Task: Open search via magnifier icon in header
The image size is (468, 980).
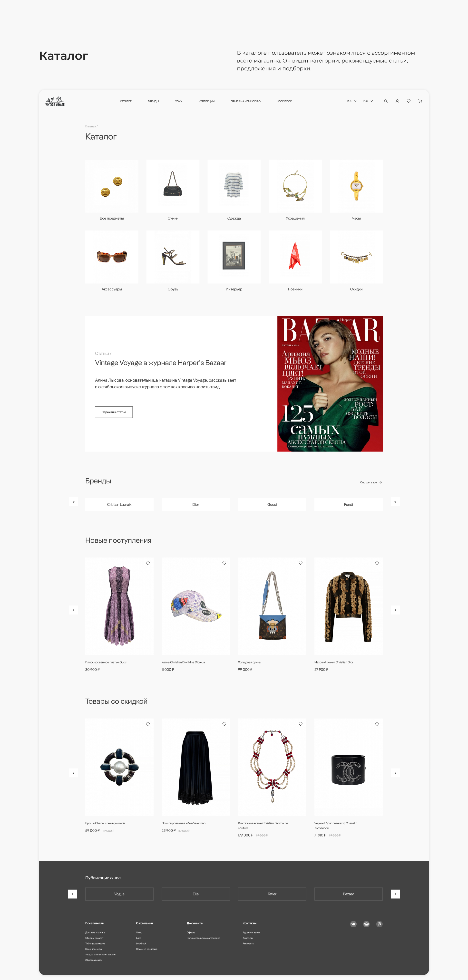Action: (x=386, y=101)
